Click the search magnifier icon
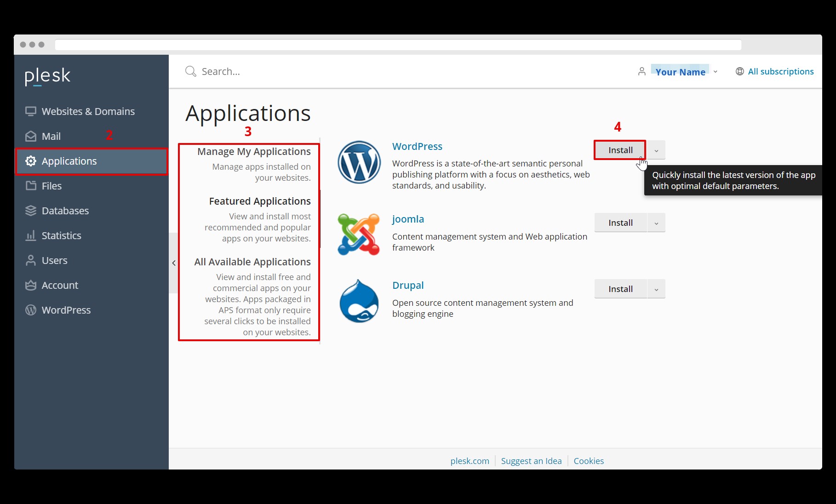This screenshot has height=504, width=836. coord(190,71)
